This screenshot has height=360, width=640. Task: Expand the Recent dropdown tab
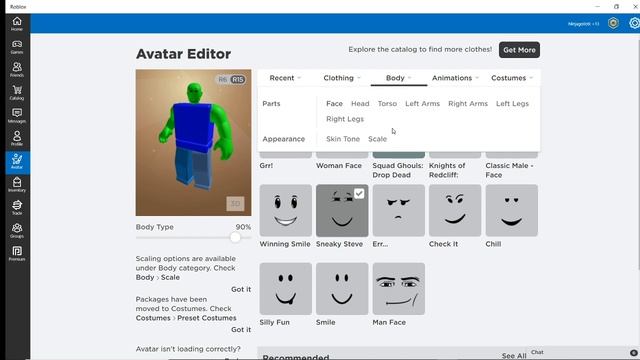pyautogui.click(x=285, y=78)
